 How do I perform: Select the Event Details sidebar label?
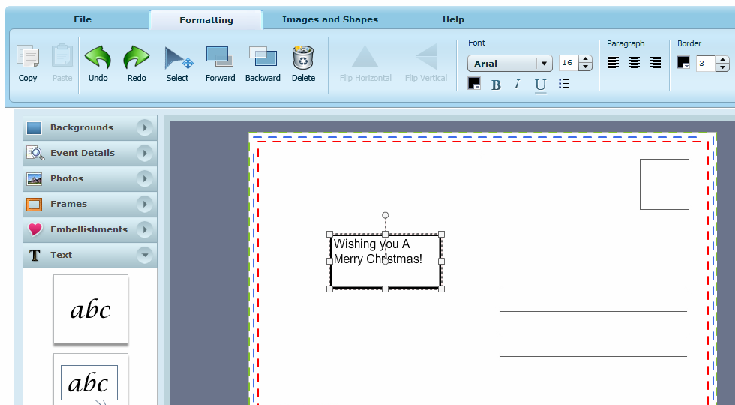[82, 153]
